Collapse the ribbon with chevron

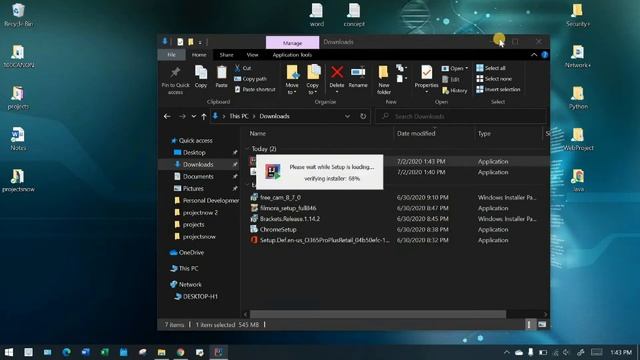(534, 55)
